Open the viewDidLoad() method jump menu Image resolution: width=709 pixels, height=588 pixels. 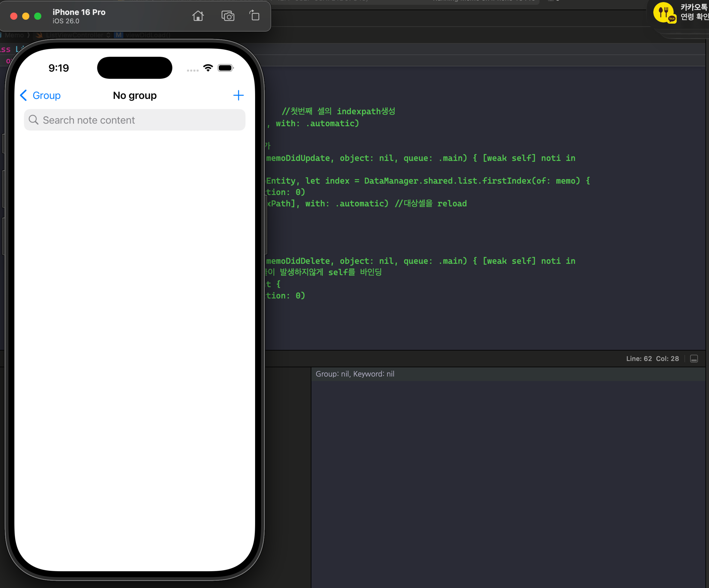[x=148, y=35]
